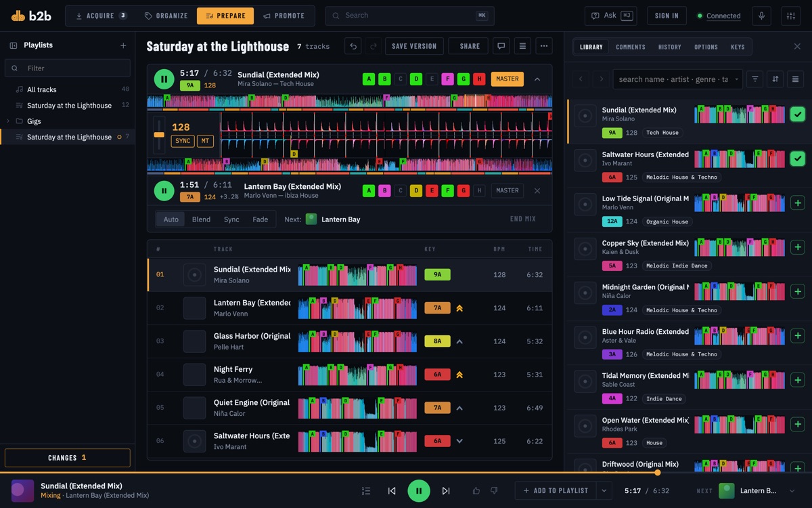The width and height of the screenshot is (812, 508).
Task: Click the Sign In button
Action: (667, 16)
